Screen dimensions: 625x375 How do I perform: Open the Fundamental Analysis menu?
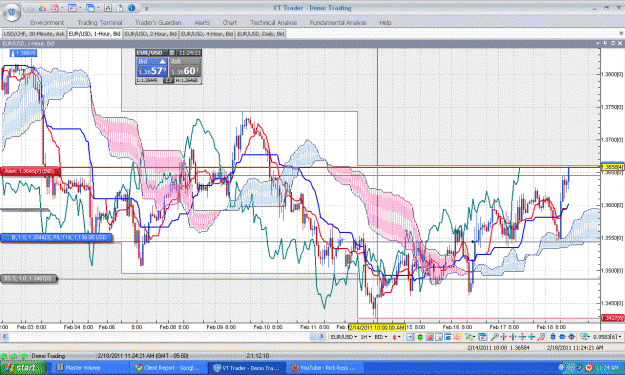(x=338, y=23)
